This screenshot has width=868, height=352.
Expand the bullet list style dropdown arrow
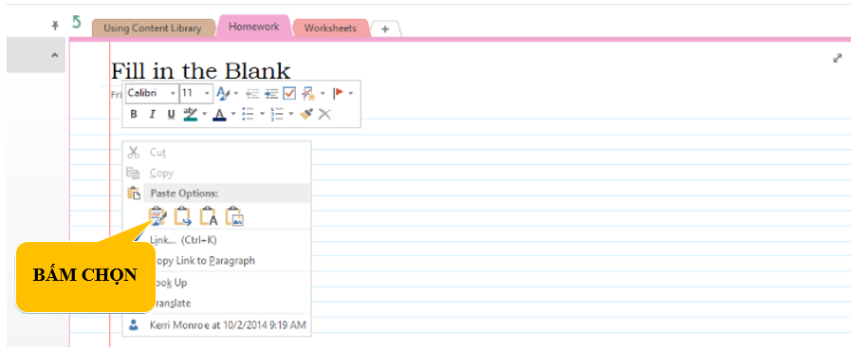(x=263, y=115)
